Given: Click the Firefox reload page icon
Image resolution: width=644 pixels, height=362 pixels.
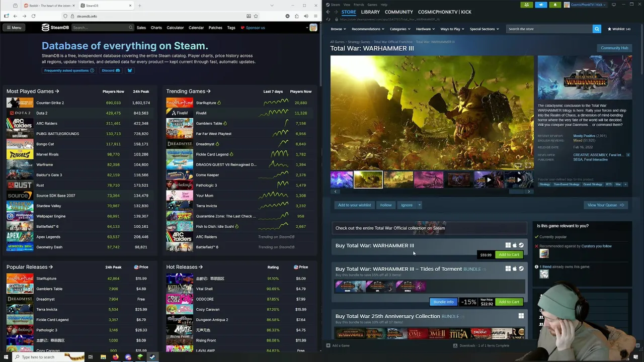Looking at the screenshot, I should coord(33,16).
